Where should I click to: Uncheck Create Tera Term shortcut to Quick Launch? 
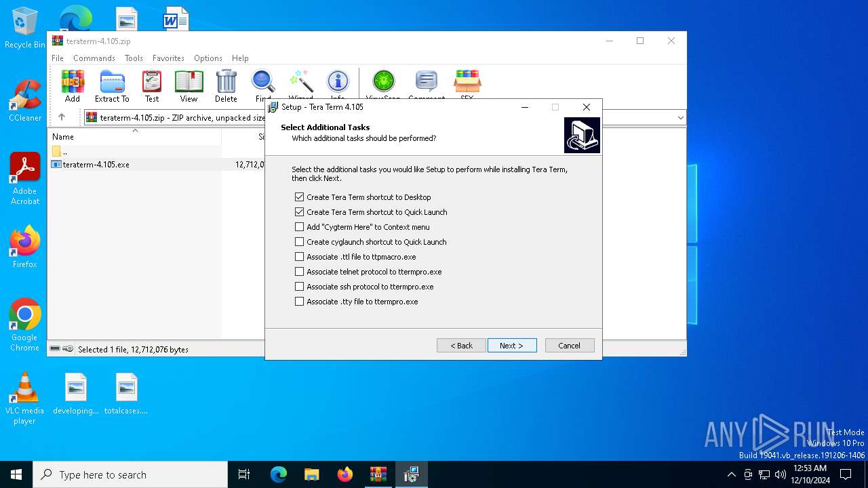click(300, 212)
